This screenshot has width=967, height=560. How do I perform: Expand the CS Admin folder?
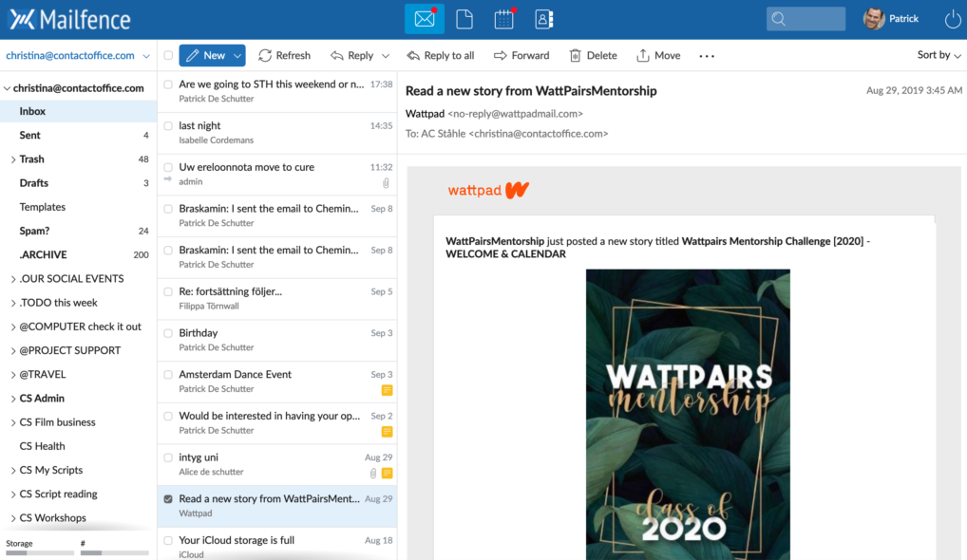coord(13,399)
